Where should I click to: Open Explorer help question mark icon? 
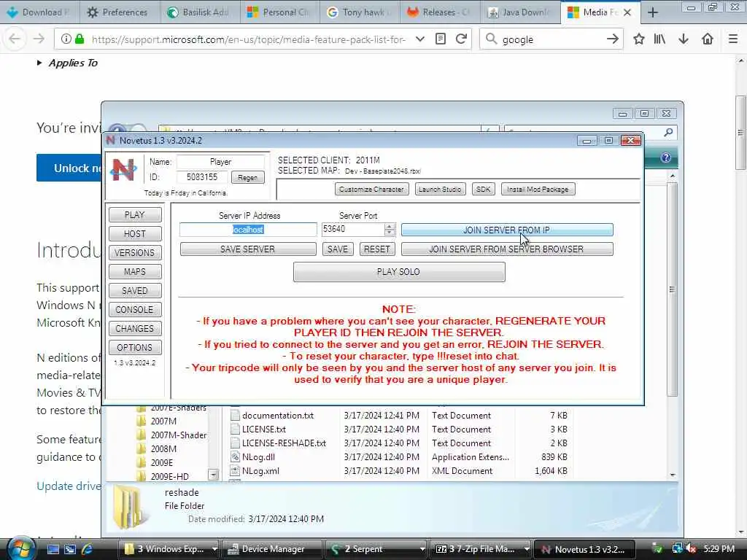665,157
